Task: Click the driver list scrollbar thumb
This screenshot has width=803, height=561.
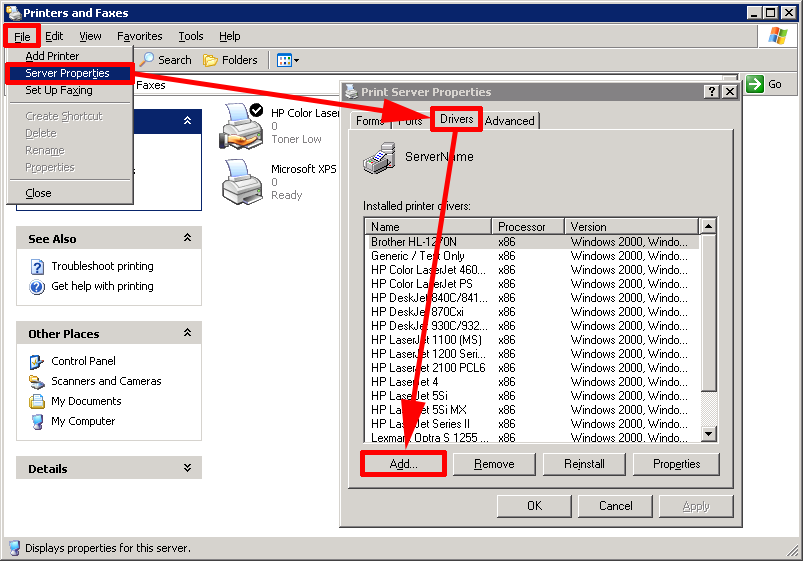Action: (708, 313)
